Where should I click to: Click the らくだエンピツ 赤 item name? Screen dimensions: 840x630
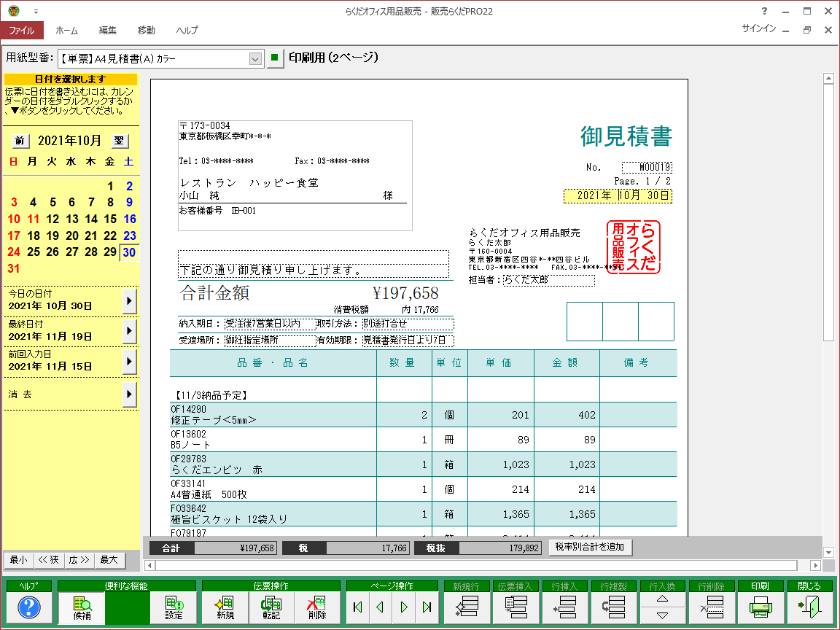[217, 470]
